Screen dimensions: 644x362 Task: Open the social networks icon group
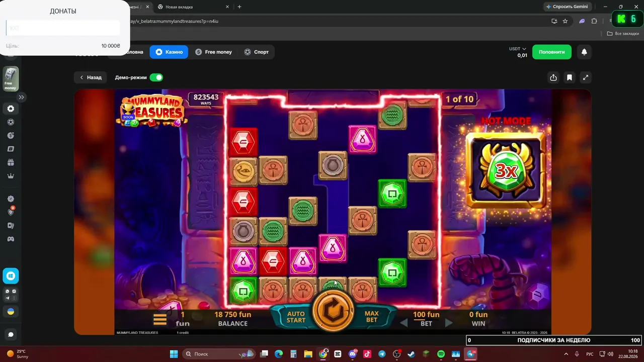[11, 295]
